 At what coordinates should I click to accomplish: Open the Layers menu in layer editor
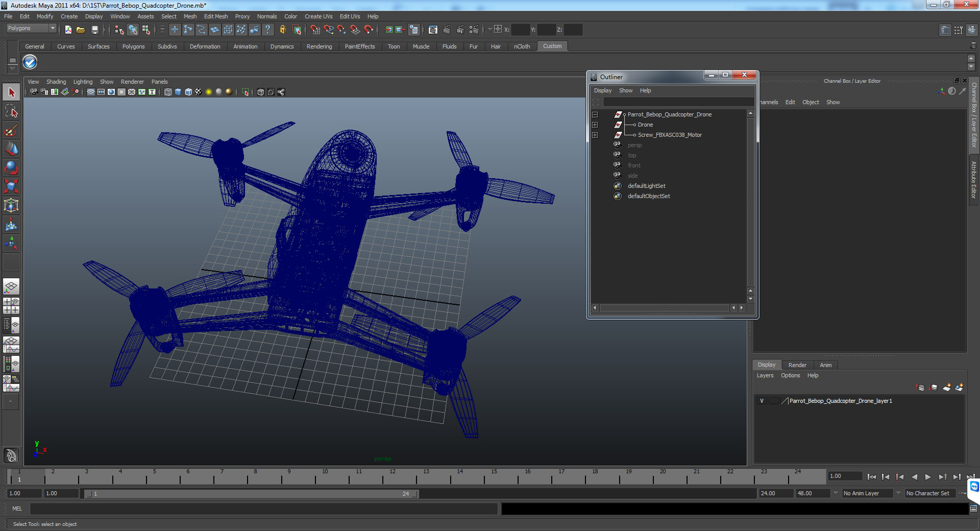765,375
